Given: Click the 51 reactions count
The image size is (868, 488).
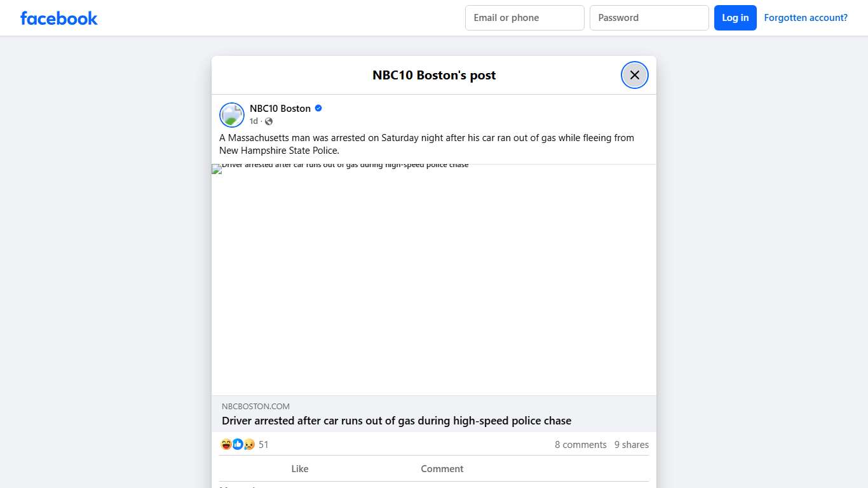Looking at the screenshot, I should point(263,444).
